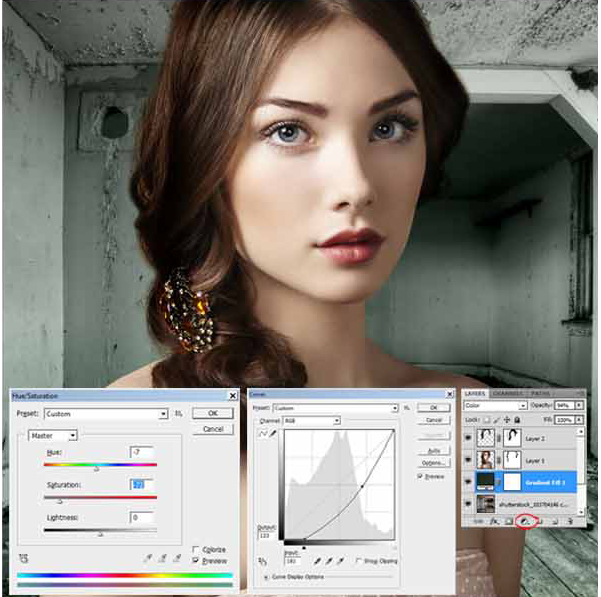Open the Master color range dropdown
601x597 pixels.
click(x=53, y=436)
